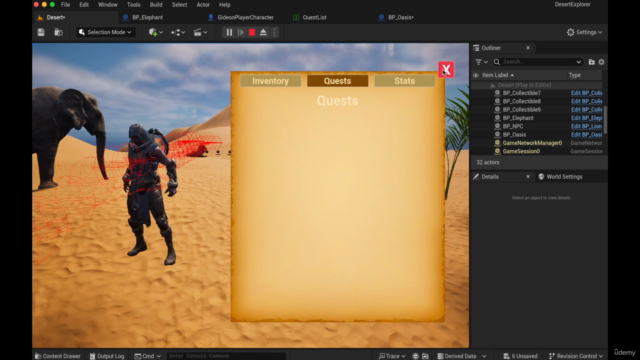640x360 pixels.
Task: Open the Actor menu
Action: tap(203, 5)
